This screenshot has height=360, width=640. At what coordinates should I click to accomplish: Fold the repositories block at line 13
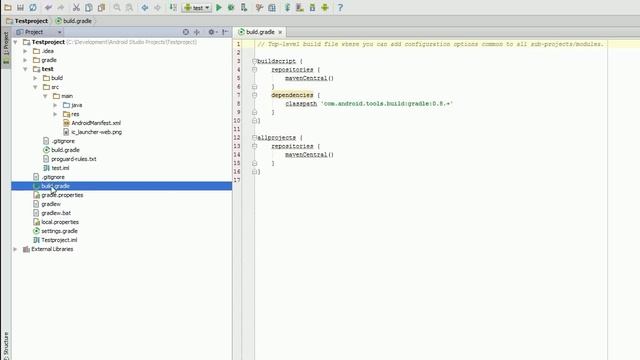pyautogui.click(x=254, y=146)
